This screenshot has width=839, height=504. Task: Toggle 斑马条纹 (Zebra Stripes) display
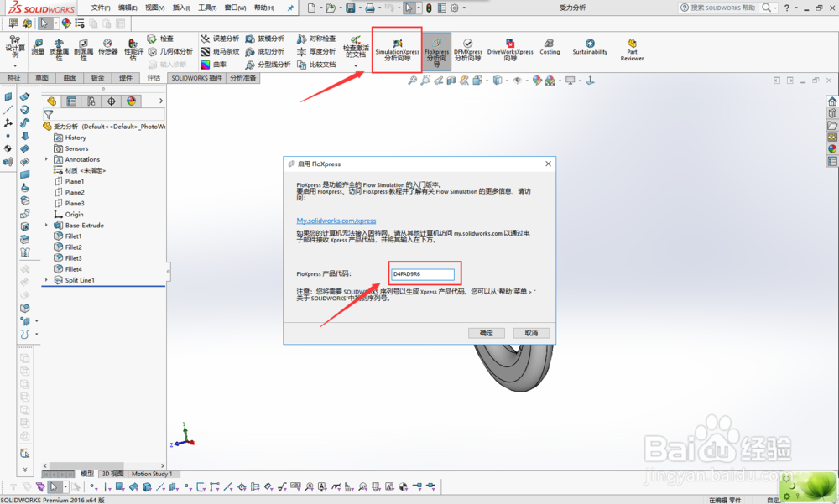point(220,51)
